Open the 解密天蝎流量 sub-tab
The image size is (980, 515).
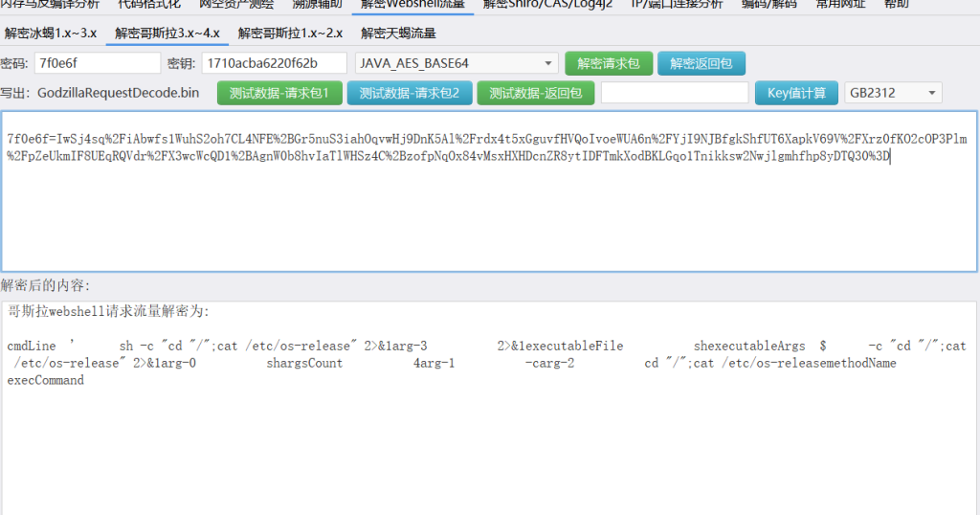(398, 34)
